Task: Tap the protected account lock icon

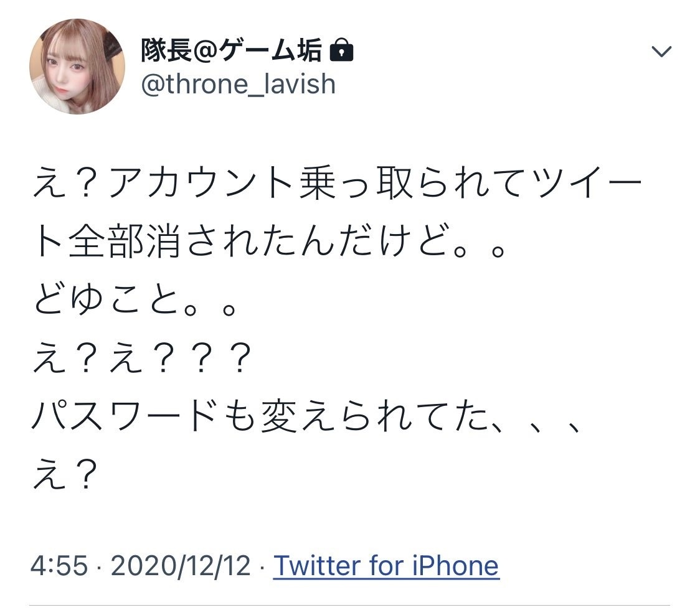Action: (x=341, y=50)
